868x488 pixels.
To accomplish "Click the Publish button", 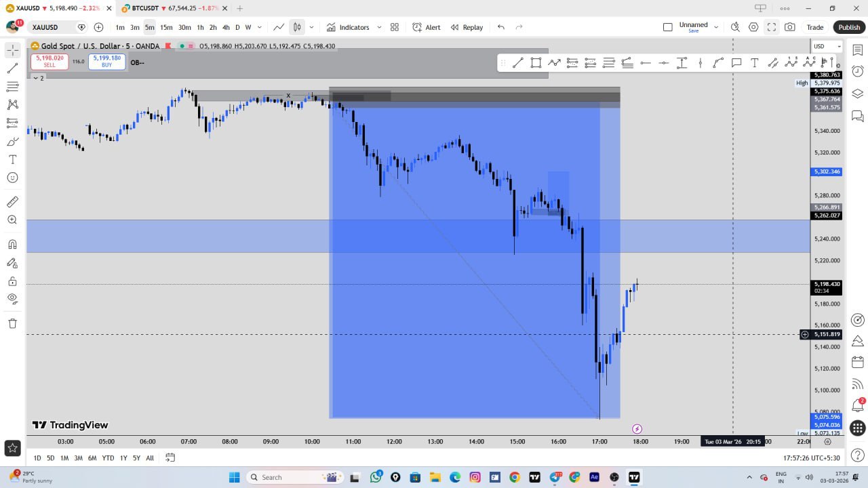I will (x=849, y=27).
